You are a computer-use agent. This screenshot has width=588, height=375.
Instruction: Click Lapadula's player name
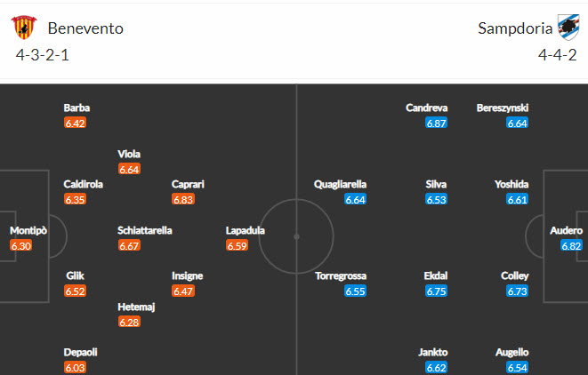pyautogui.click(x=246, y=231)
